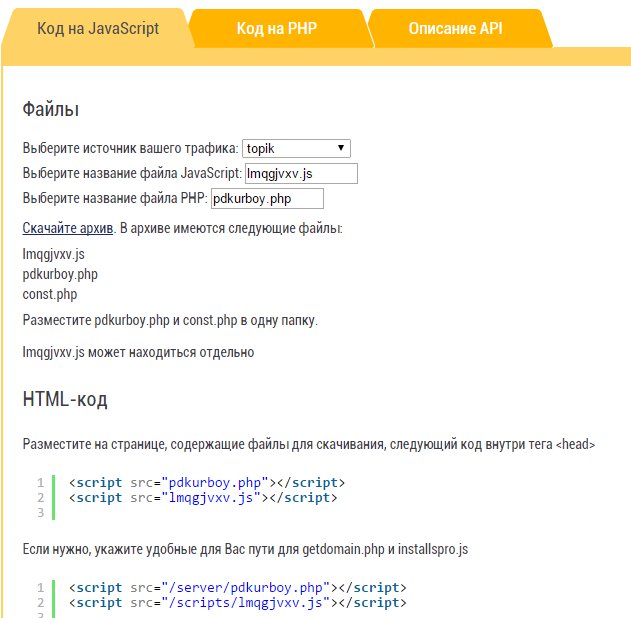631x618 pixels.
Task: Click the sentence mentioning getdomain.php and installspro.js
Action: point(245,549)
